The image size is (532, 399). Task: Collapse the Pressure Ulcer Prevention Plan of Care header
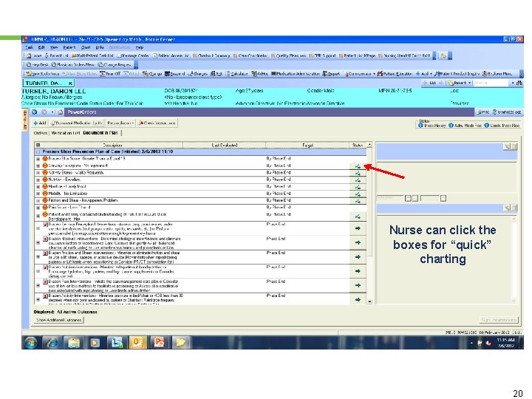click(38, 152)
